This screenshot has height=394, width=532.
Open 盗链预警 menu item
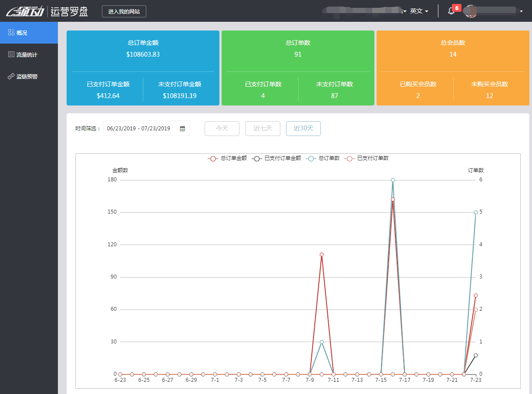[27, 77]
